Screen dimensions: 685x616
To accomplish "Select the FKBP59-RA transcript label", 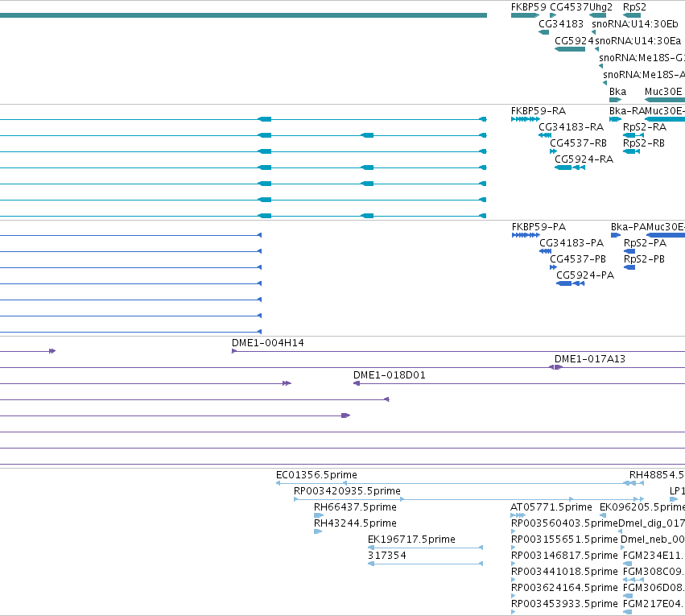I will (x=539, y=111).
